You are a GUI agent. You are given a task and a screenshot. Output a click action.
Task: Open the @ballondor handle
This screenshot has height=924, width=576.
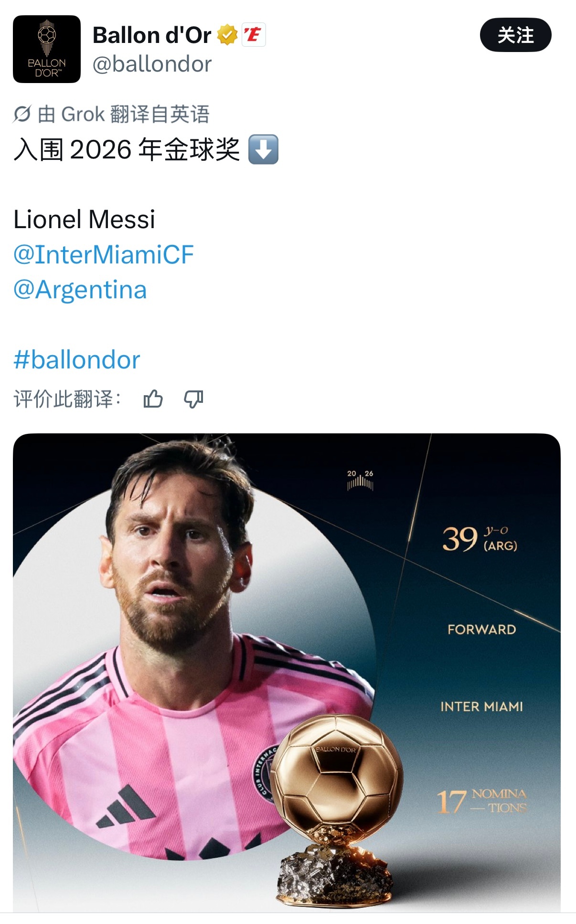(x=152, y=64)
